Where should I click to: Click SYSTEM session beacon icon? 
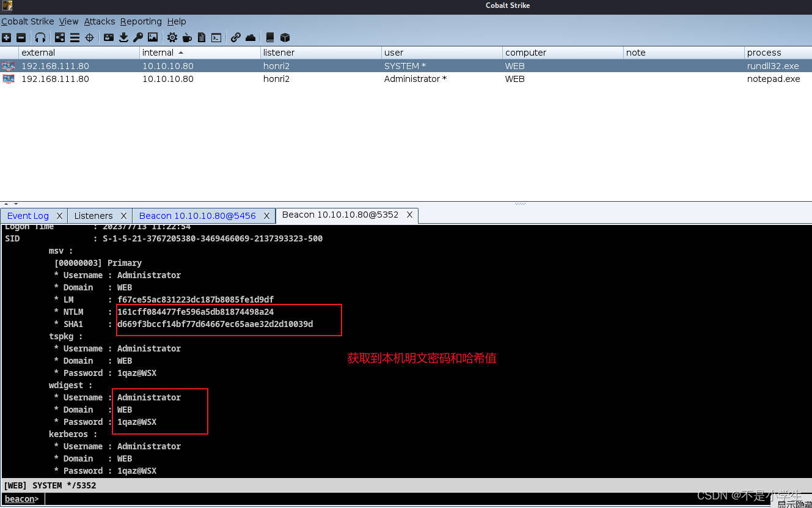point(8,66)
